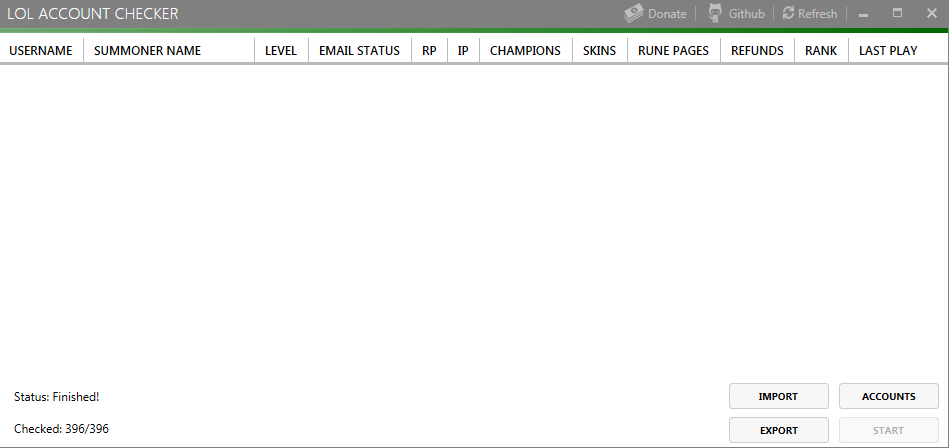
Task: Sort by RUNE PAGES column header
Action: [674, 51]
